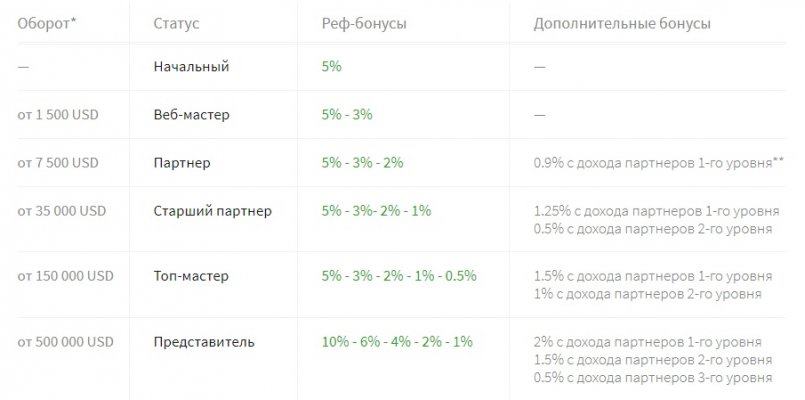Select the Представитель status cell
Viewport: 805px width, 400px height.
pos(204,342)
